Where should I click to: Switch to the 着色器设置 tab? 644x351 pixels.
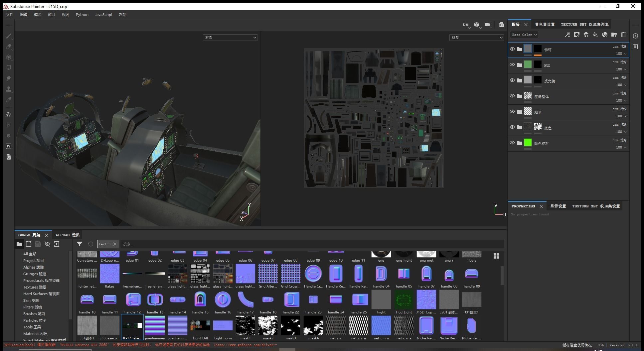pos(545,24)
